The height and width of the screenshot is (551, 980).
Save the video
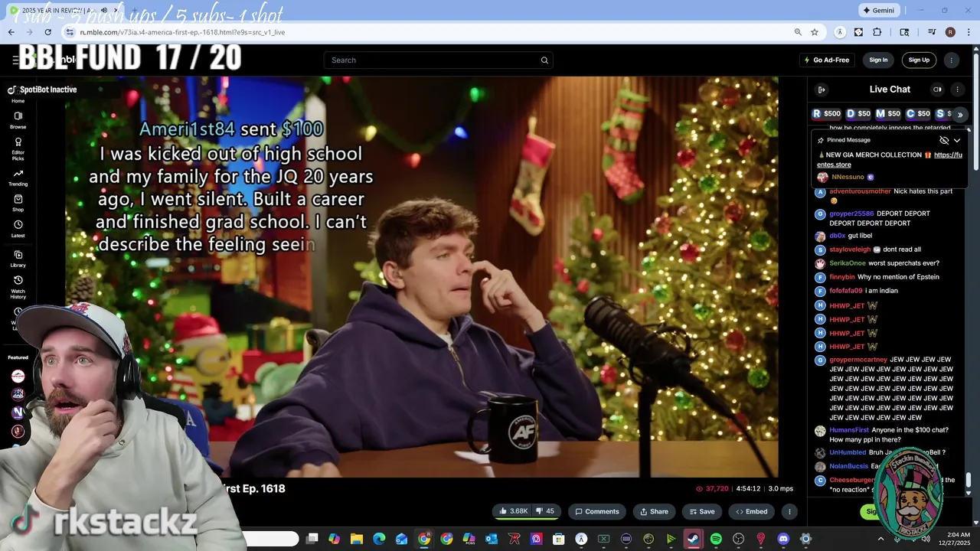pos(701,511)
